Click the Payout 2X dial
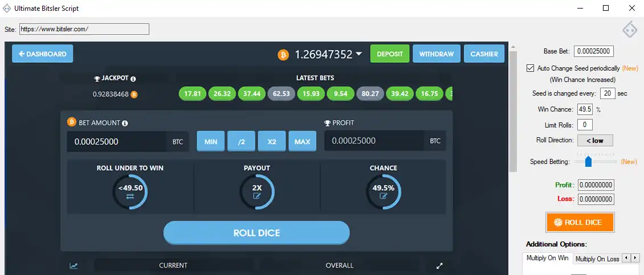 [257, 192]
